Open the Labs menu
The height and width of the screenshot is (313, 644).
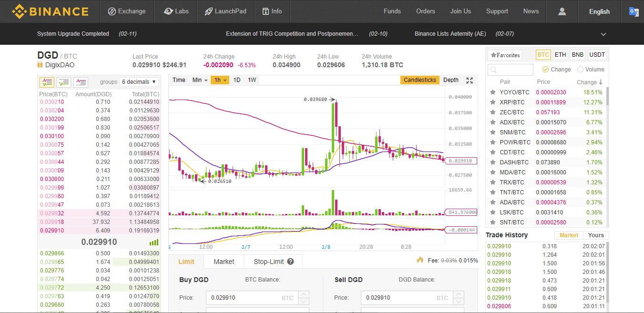[x=176, y=11]
